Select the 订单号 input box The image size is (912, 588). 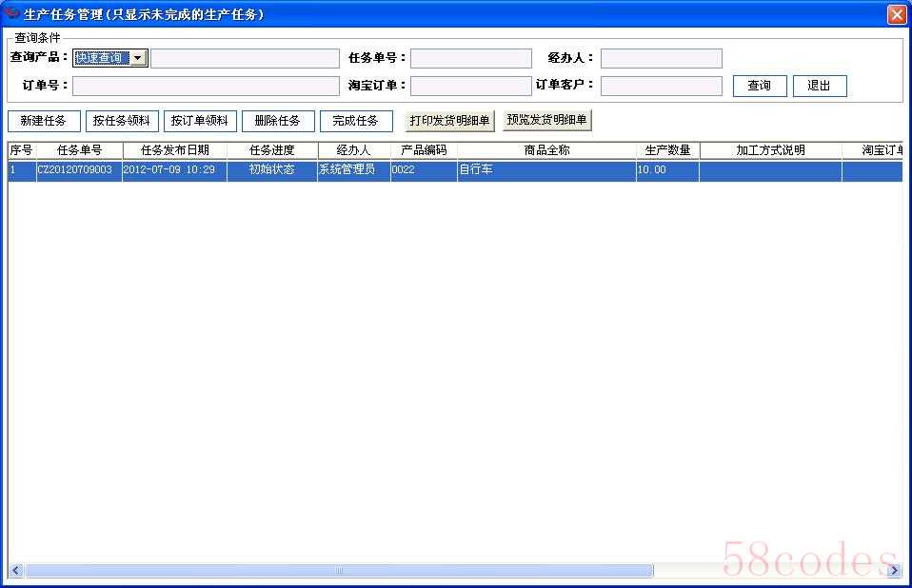pos(206,87)
